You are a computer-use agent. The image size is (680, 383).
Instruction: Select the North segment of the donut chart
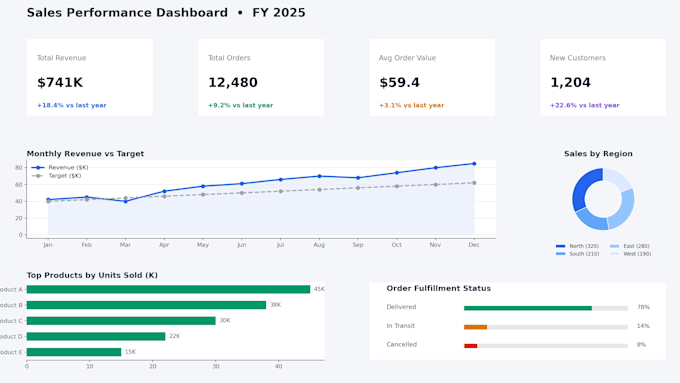tap(582, 187)
